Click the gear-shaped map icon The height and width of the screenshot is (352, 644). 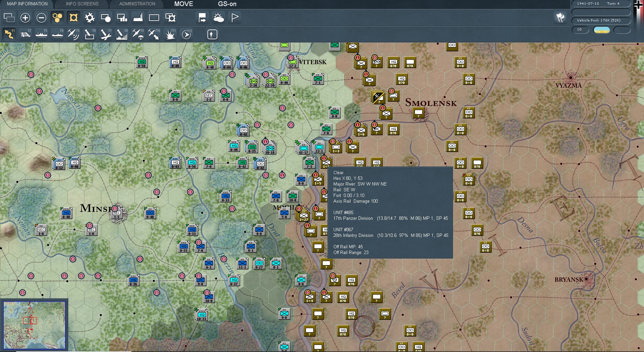[x=90, y=18]
